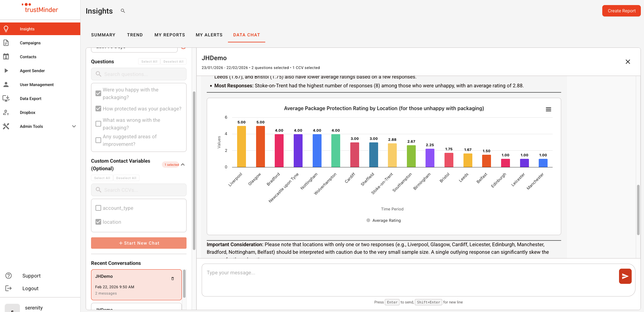Viewport: 644px width, 312px height.
Task: Send message with the paper plane button
Action: pos(625,276)
